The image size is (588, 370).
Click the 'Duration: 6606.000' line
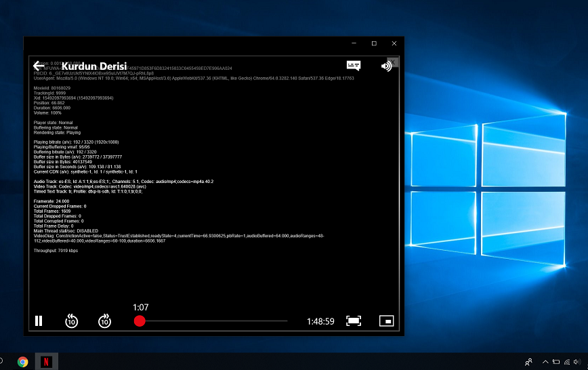tap(51, 108)
